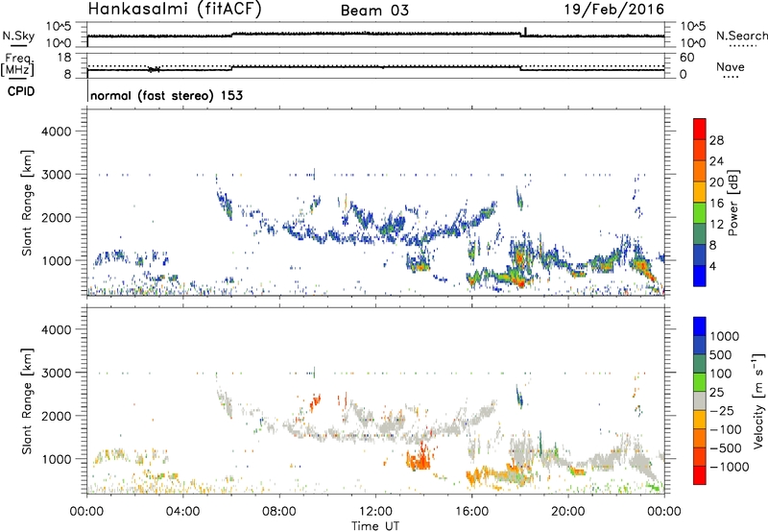Viewport: 768px width, 532px height.
Task: Click the "04:00" time tick label
Action: pos(182,512)
